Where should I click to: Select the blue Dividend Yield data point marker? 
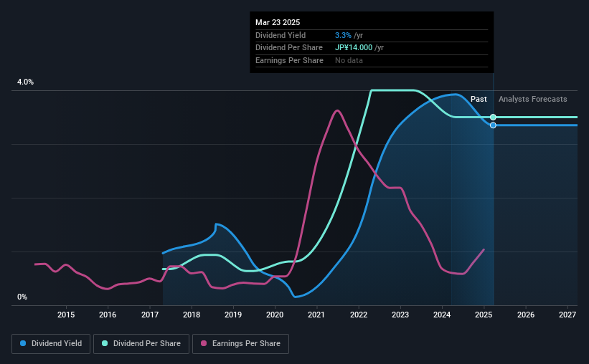click(x=493, y=125)
